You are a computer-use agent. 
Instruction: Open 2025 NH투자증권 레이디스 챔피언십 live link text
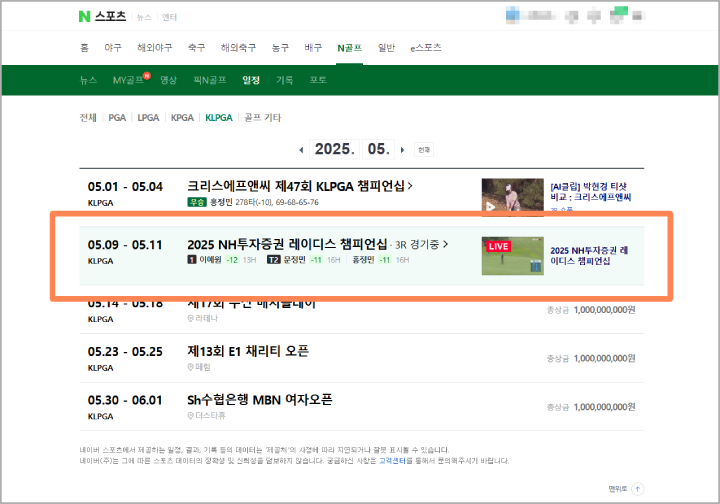coord(589,256)
